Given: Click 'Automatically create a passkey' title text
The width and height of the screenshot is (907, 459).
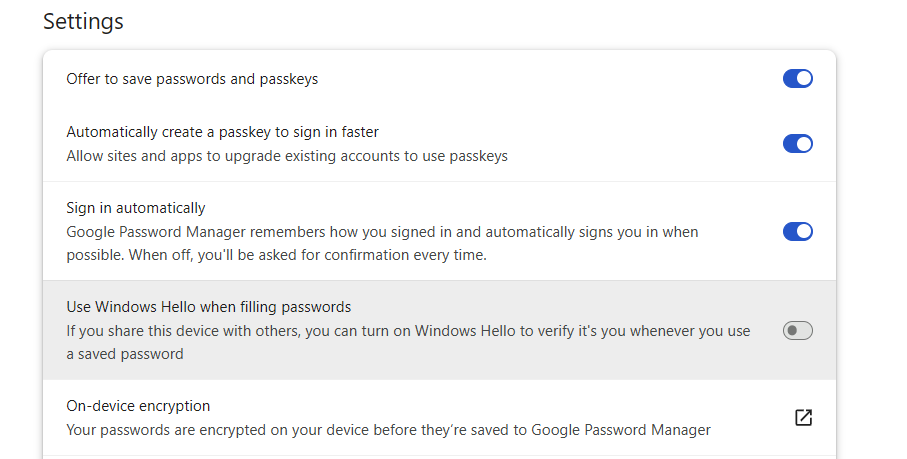Looking at the screenshot, I should pos(223,132).
